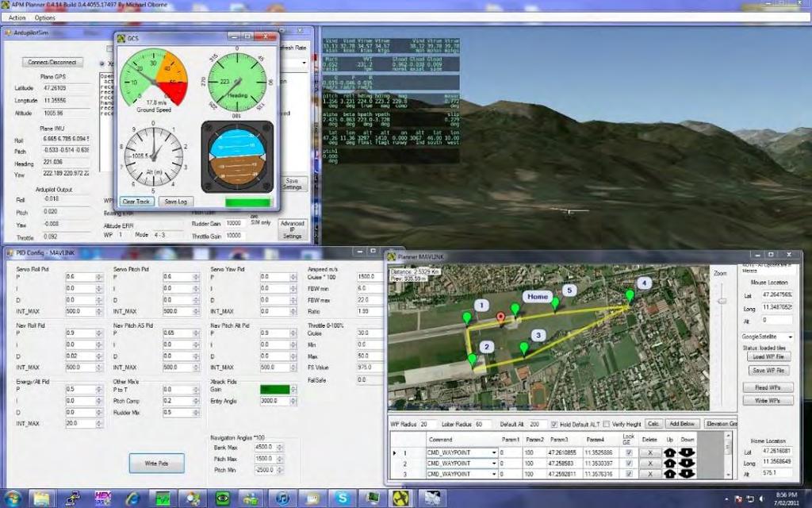This screenshot has height=508, width=812.
Task: Open Skype from the taskbar
Action: [x=342, y=498]
